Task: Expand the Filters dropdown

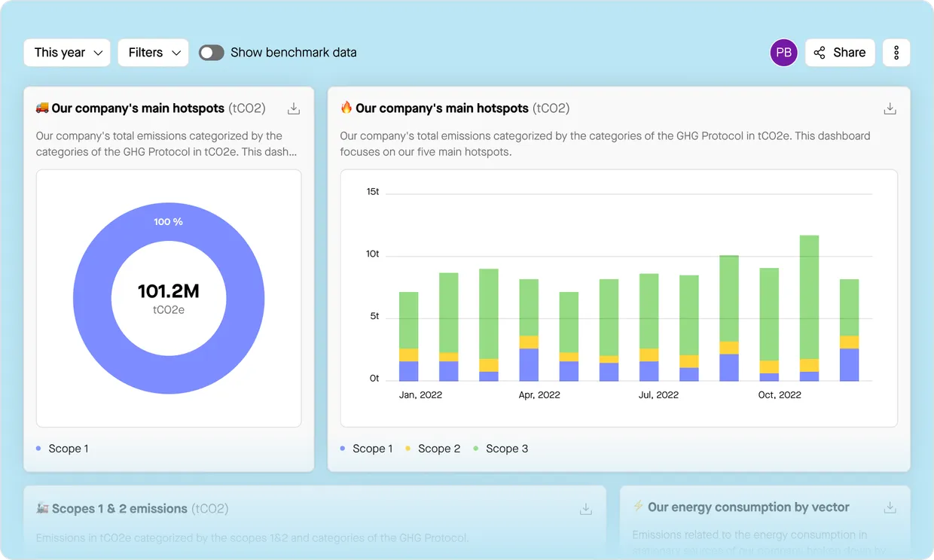Action: pyautogui.click(x=153, y=52)
